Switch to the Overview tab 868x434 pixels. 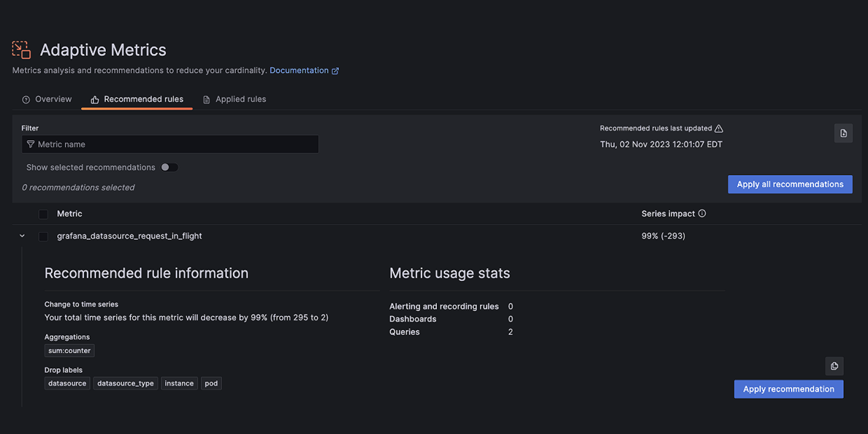tap(53, 98)
